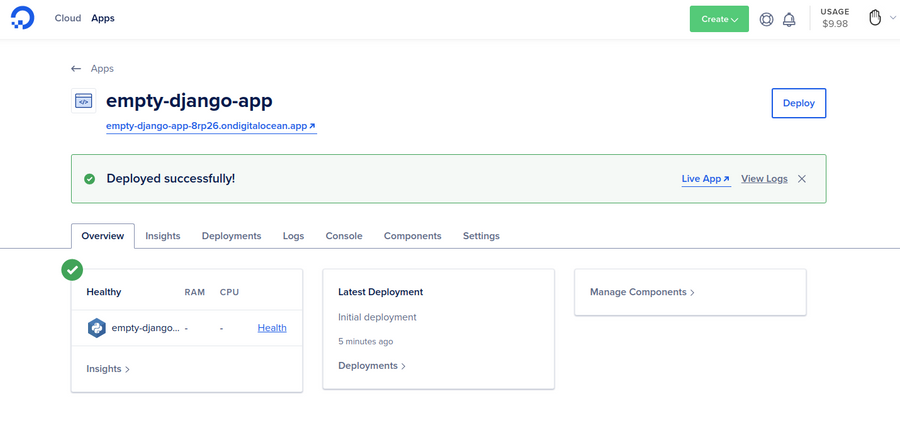The width and height of the screenshot is (900, 423).
Task: Click the Python component icon
Action: pos(96,328)
